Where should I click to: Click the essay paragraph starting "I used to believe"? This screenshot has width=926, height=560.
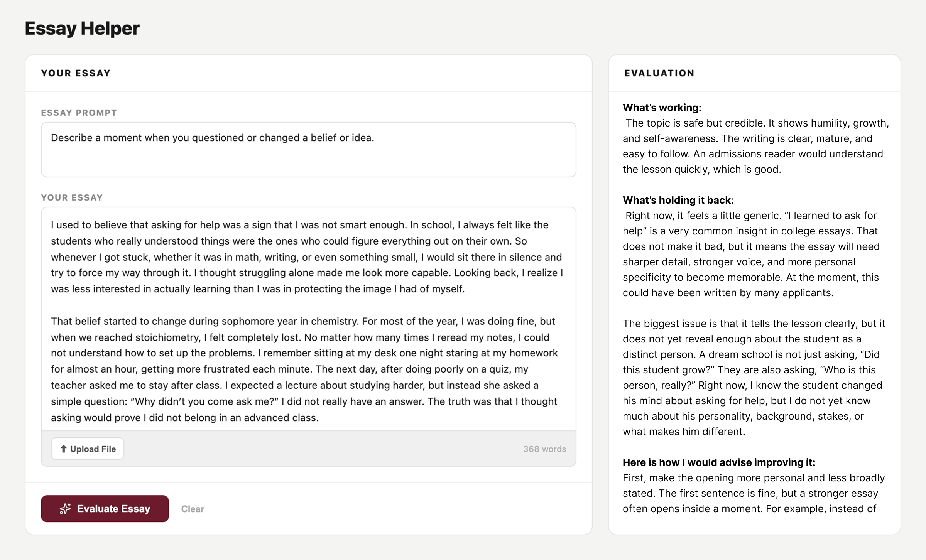307,257
